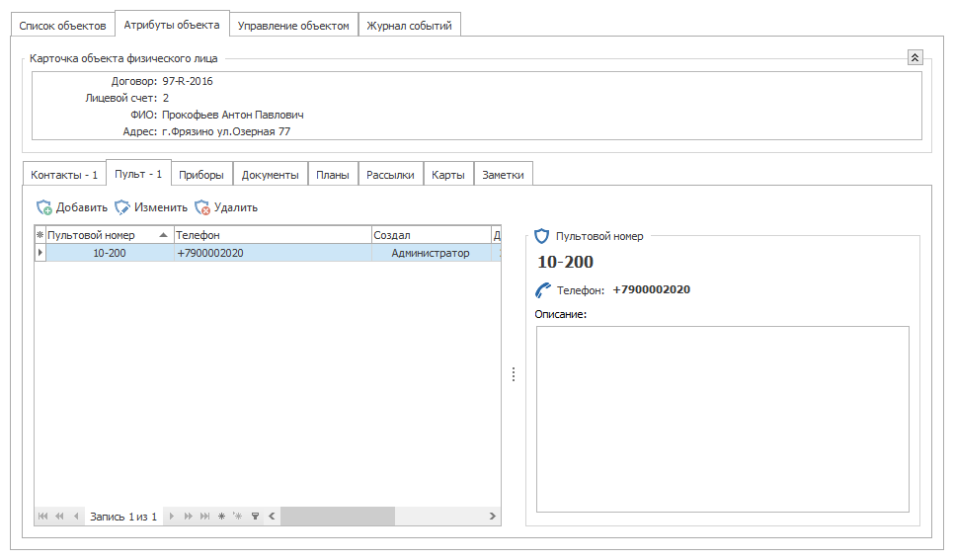954x560 pixels.
Task: Click the vertical splitter dots handle
Action: [x=514, y=374]
